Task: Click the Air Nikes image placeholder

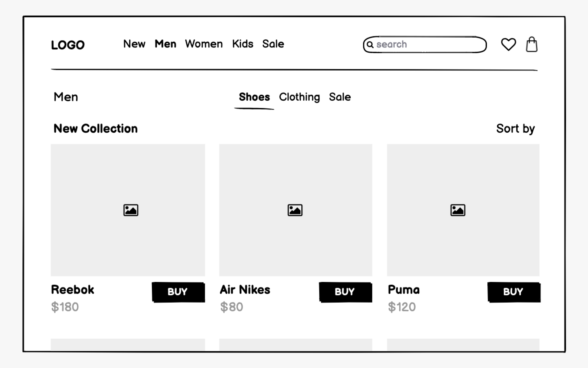Action: point(295,210)
